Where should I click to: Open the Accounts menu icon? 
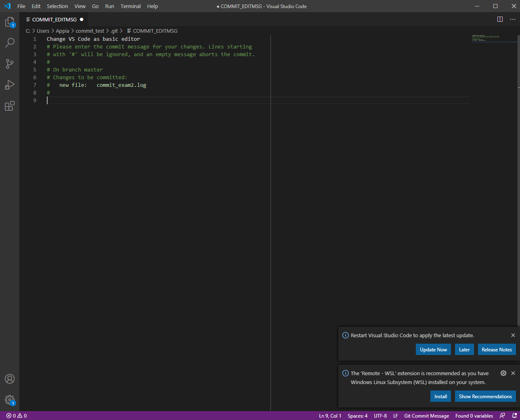click(x=10, y=379)
